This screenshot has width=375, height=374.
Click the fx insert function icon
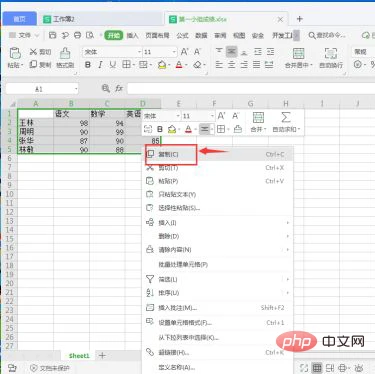click(x=119, y=88)
